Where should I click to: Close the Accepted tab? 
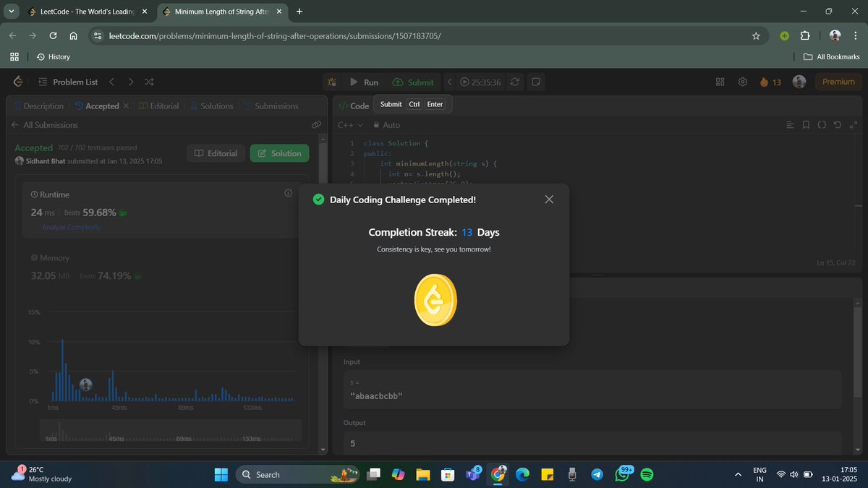tap(126, 106)
